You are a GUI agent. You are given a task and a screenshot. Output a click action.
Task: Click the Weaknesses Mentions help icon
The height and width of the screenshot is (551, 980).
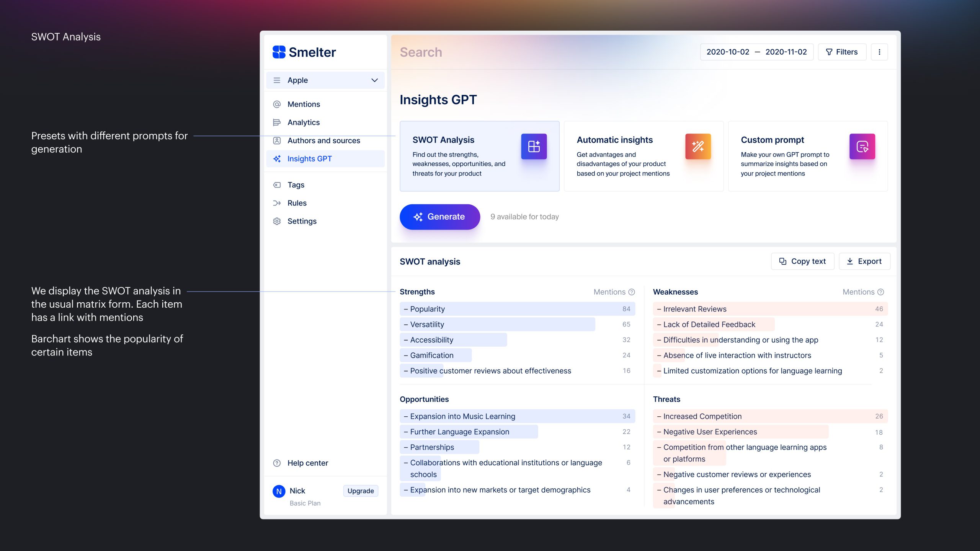[880, 292]
